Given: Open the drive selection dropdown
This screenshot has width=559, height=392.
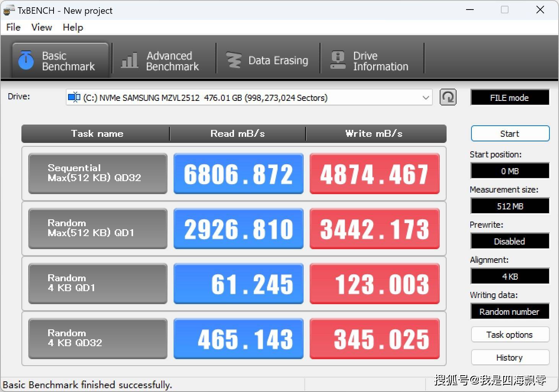Looking at the screenshot, I should coord(426,97).
